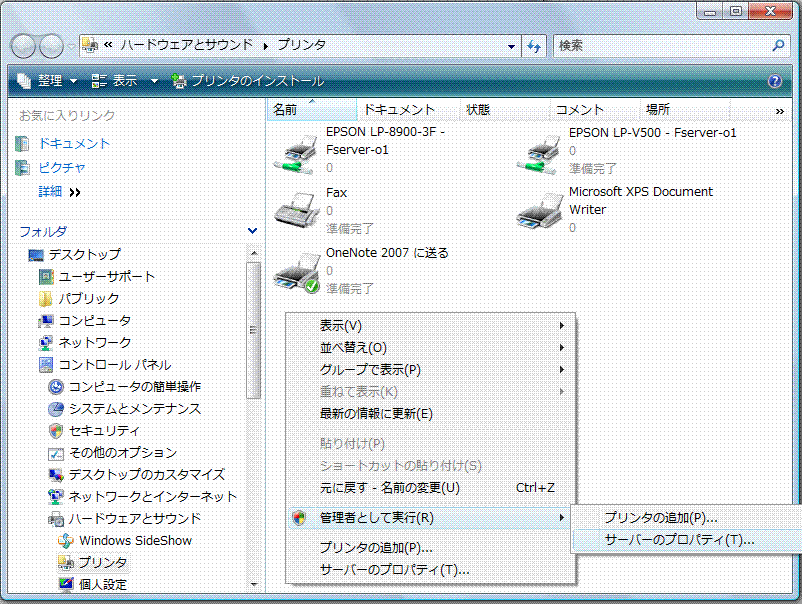Image resolution: width=802 pixels, height=604 pixels.
Task: Choose 元に戻す - 名前の変更(U) menu item
Action: tap(430, 488)
